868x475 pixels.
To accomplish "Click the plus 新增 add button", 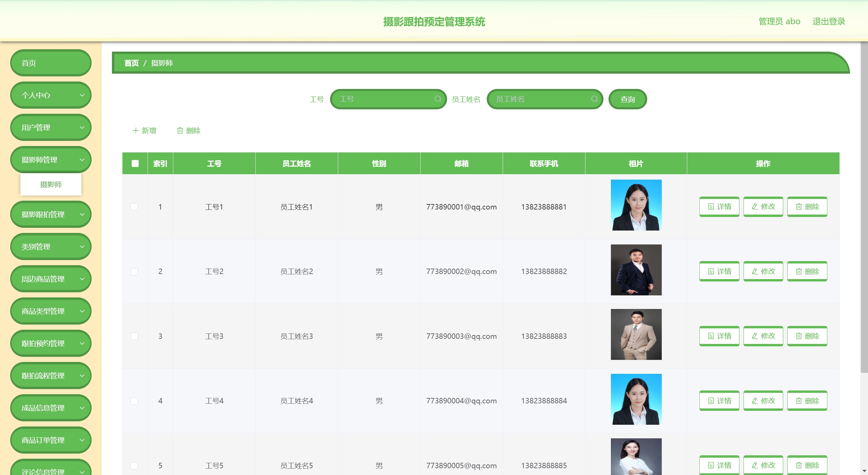I will click(144, 131).
